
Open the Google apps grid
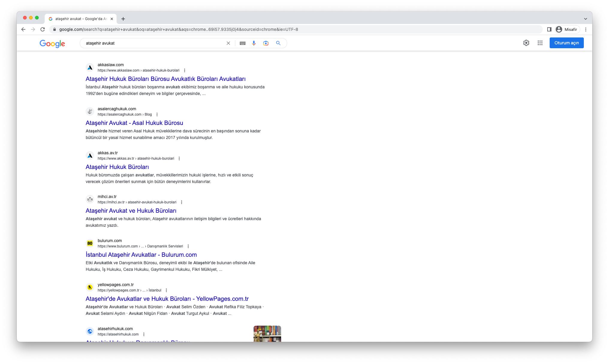coord(540,43)
